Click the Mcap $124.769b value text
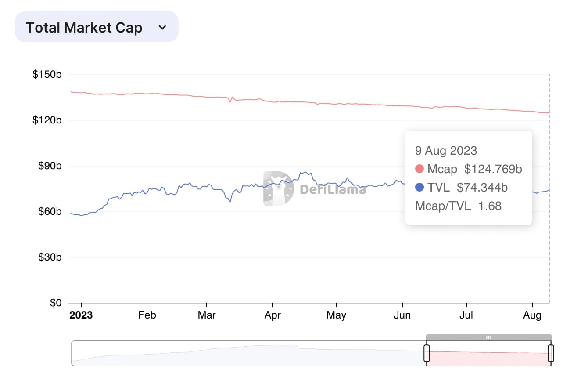The image size is (588, 384). coord(492,169)
